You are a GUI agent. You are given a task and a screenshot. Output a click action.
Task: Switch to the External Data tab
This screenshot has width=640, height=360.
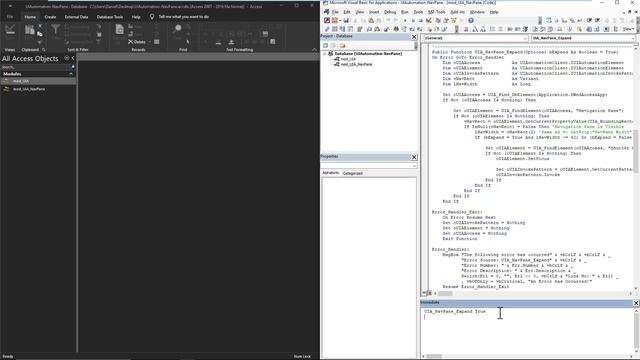[x=76, y=17]
